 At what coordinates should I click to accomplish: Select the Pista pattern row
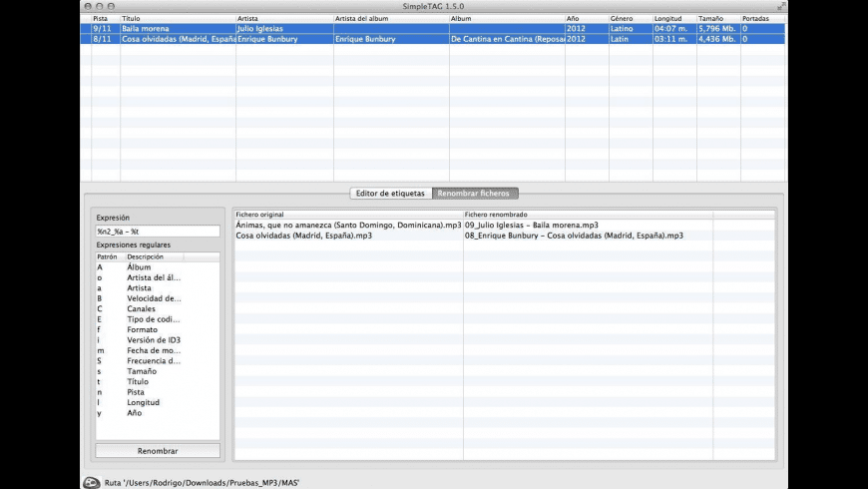[x=158, y=392]
